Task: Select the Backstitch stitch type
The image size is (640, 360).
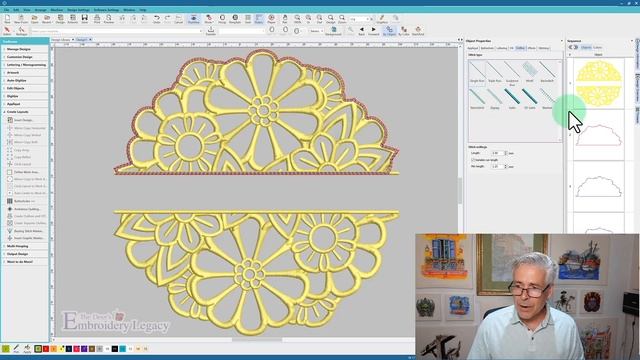Action: click(x=547, y=72)
